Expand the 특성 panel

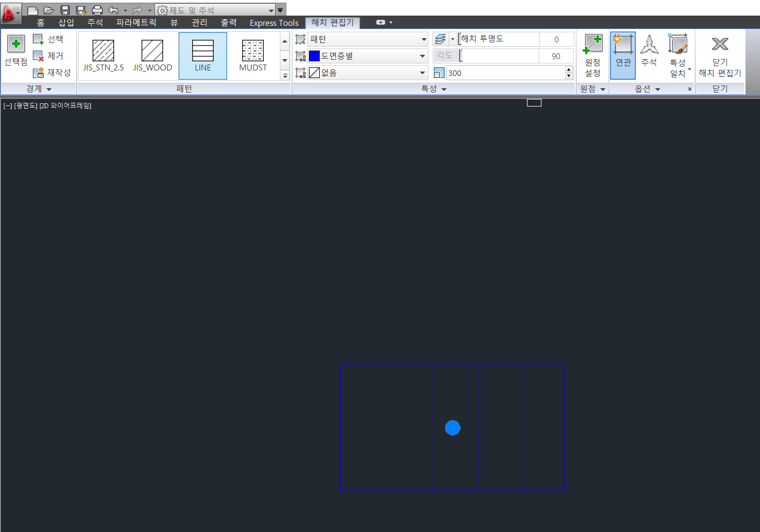(434, 89)
